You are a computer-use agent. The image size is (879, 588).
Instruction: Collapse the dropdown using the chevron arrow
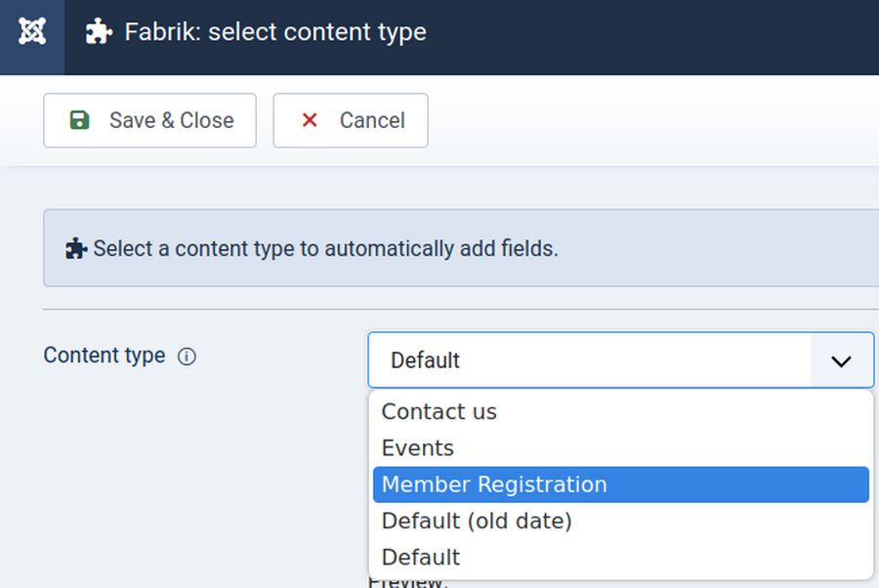coord(841,360)
